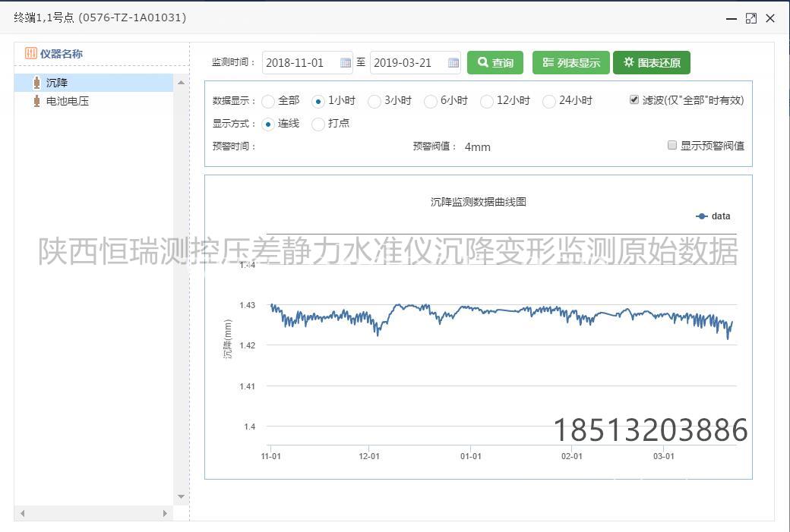
Task: Uncheck the 滤波 filter checkbox
Action: coord(634,100)
